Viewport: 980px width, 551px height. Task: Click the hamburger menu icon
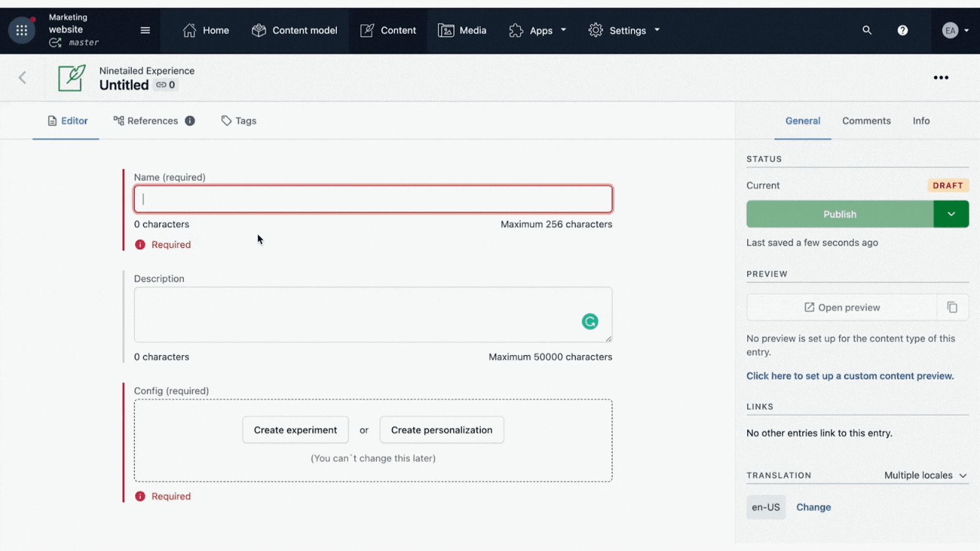tap(145, 31)
